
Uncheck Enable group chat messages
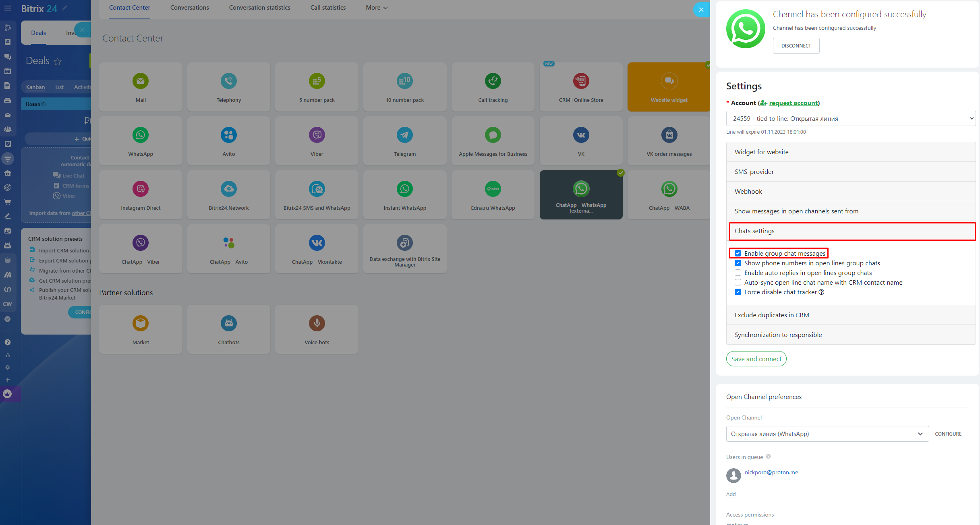738,253
